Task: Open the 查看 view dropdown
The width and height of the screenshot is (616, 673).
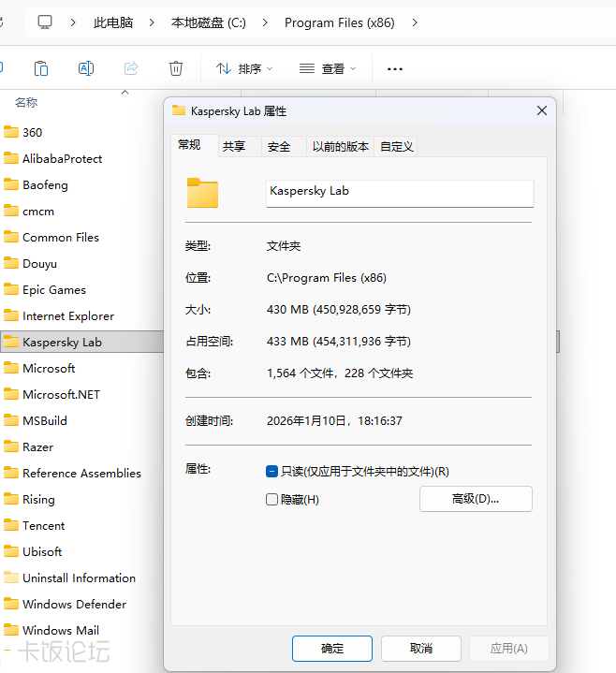Action: (328, 68)
